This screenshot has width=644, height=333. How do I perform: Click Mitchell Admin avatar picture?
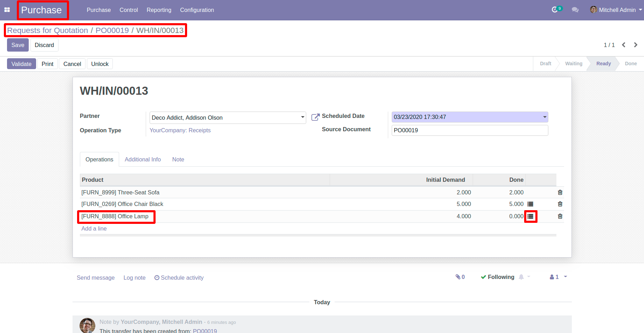[x=594, y=10]
